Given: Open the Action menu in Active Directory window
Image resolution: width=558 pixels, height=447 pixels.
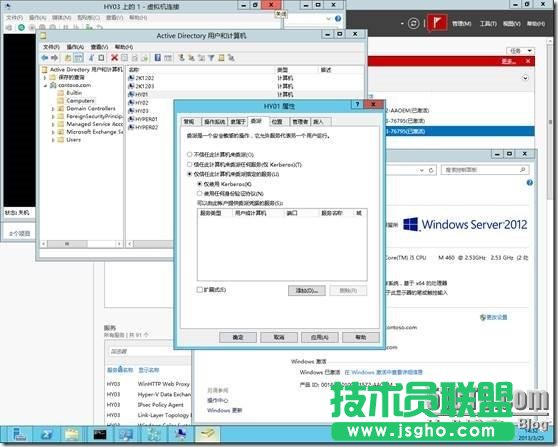Looking at the screenshot, I should [x=75, y=47].
